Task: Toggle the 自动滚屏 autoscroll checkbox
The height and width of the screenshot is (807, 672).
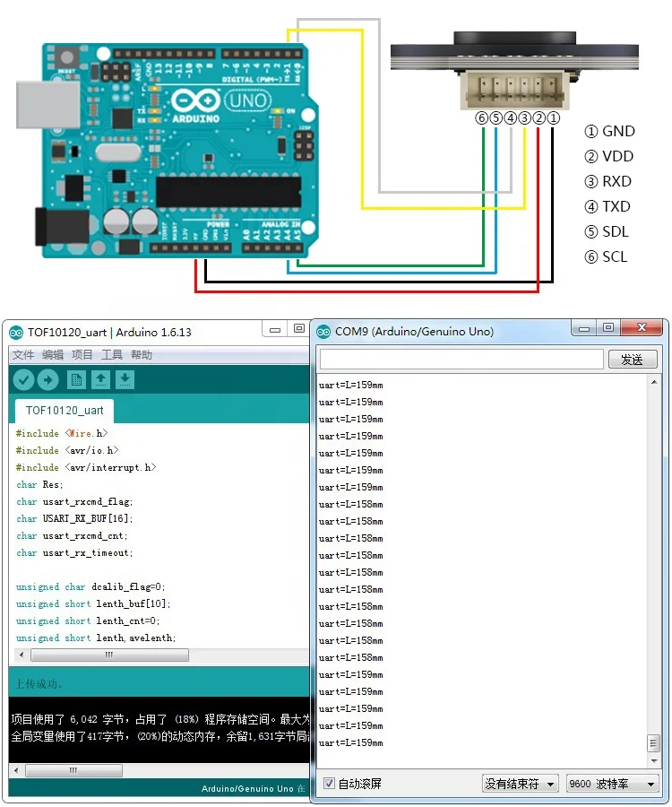Action: (x=329, y=783)
